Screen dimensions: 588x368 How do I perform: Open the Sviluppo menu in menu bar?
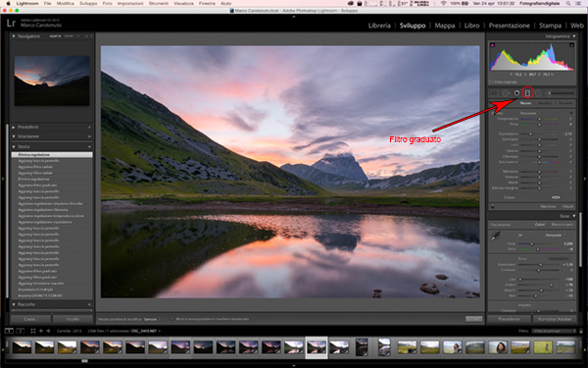pyautogui.click(x=88, y=3)
